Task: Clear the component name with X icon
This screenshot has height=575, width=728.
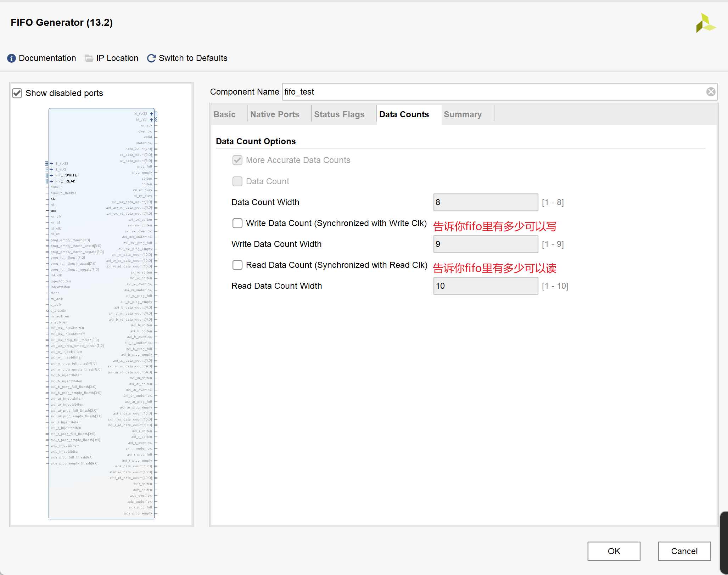Action: (x=710, y=92)
